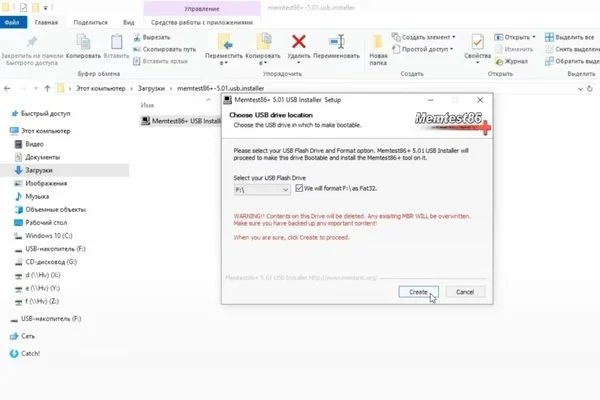Click Вставить ярлык in the ribbon
The width and height of the screenshot is (600, 400).
160,61
